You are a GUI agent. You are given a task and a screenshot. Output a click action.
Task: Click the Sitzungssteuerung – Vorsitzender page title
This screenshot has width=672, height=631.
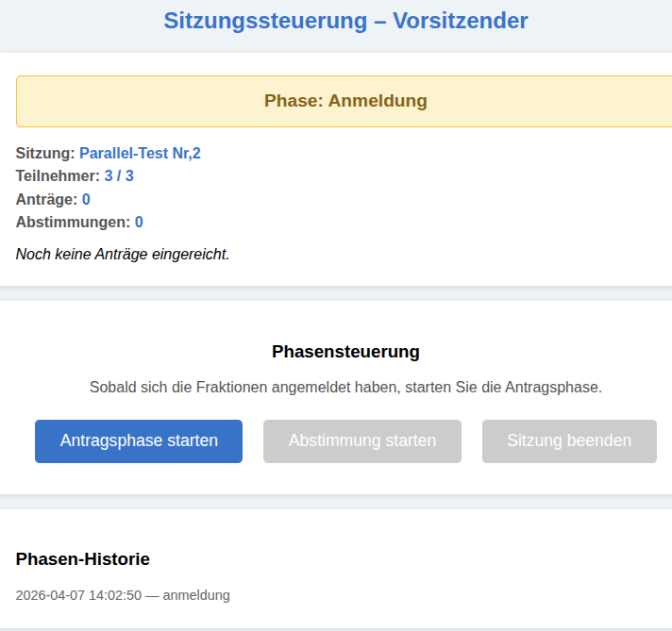pyautogui.click(x=345, y=21)
